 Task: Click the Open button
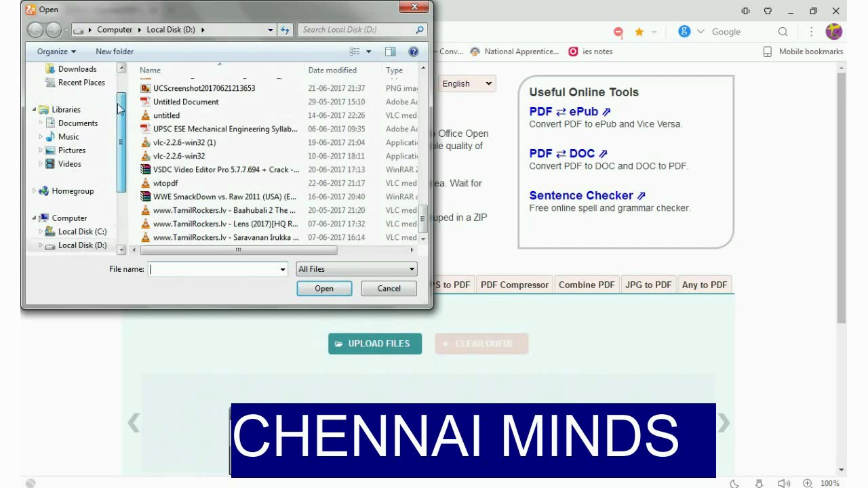point(324,289)
